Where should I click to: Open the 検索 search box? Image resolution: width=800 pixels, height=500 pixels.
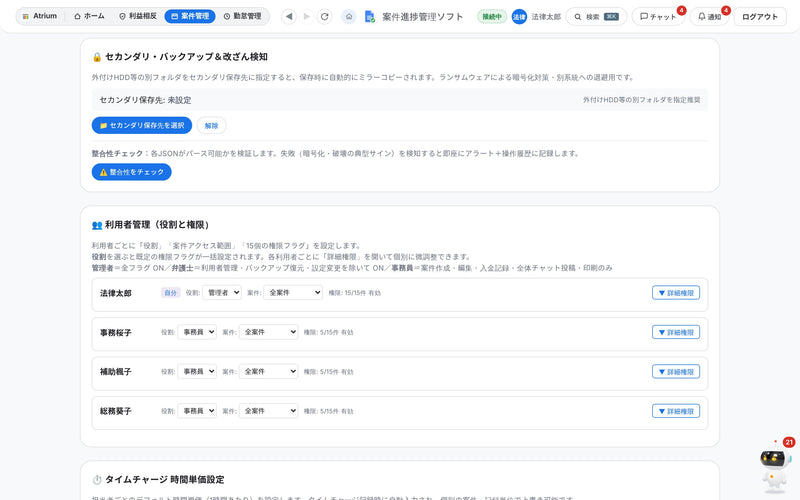tap(596, 17)
